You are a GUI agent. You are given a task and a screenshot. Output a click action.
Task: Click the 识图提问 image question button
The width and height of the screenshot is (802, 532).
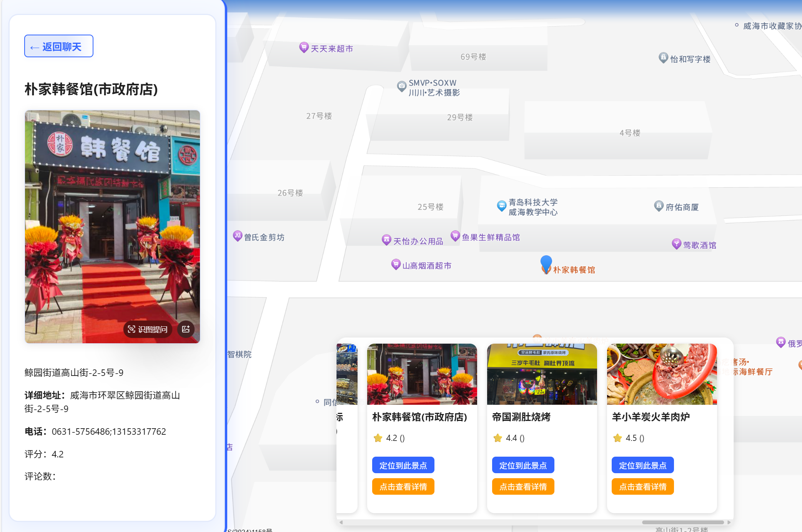pos(148,329)
